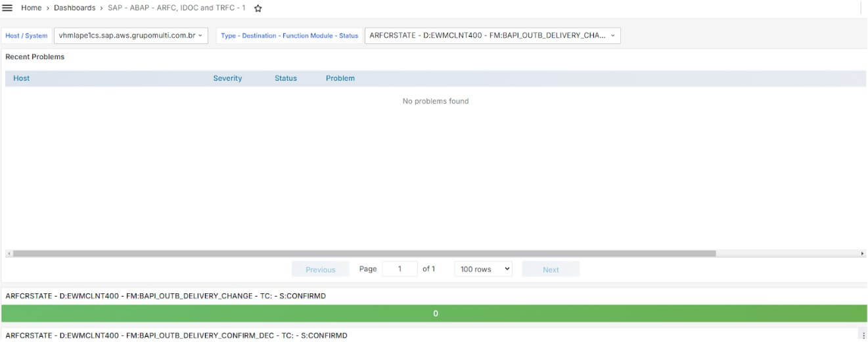Click the Host / System variable label
The height and width of the screenshot is (342, 868).
click(x=26, y=36)
